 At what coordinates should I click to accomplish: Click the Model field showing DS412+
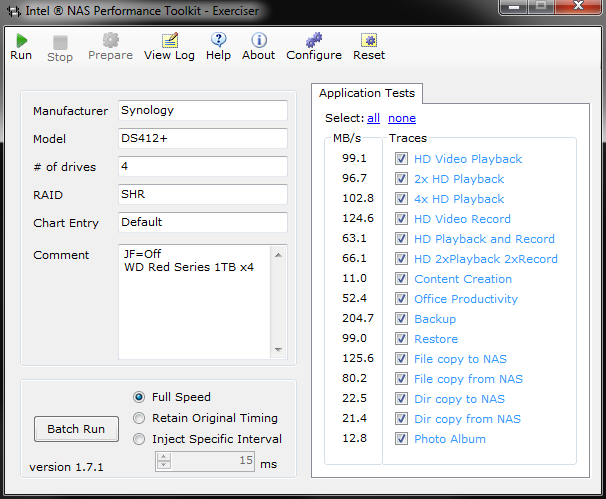(x=203, y=138)
